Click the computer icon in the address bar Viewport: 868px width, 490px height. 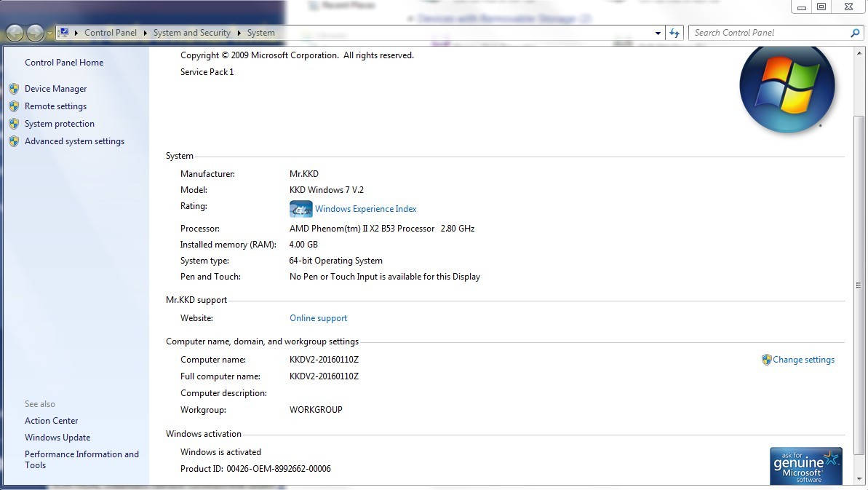[x=63, y=33]
